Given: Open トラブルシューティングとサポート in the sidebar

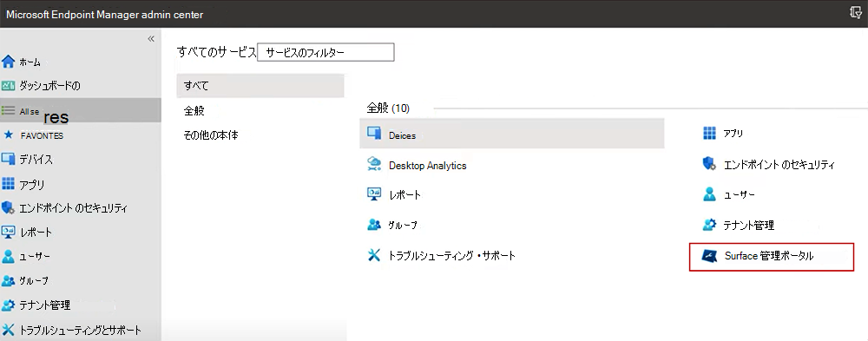Looking at the screenshot, I should [x=80, y=331].
